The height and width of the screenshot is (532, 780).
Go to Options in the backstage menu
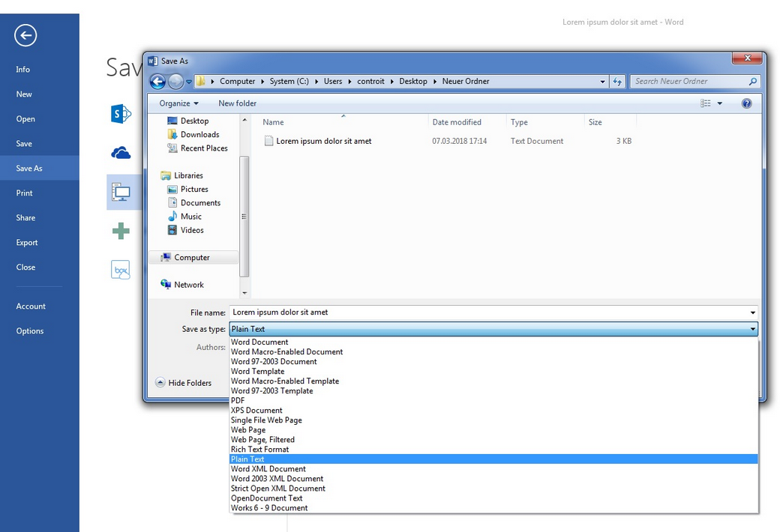[x=30, y=331]
